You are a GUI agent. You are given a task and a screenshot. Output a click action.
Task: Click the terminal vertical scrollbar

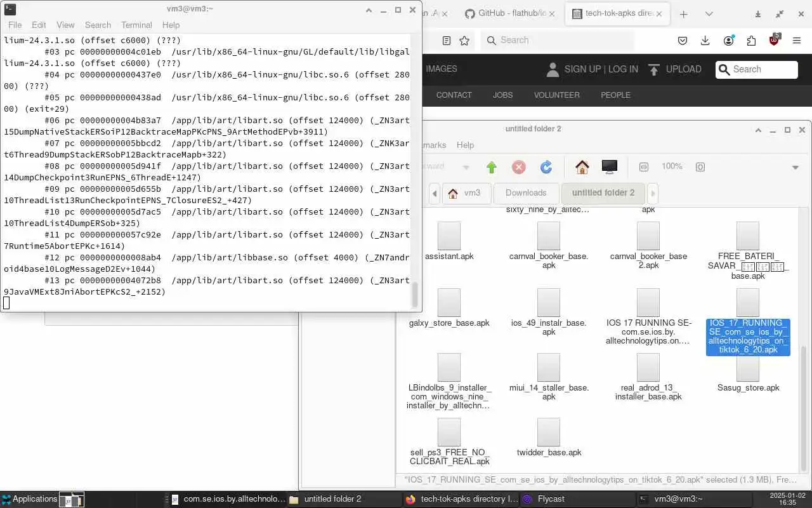(x=416, y=294)
